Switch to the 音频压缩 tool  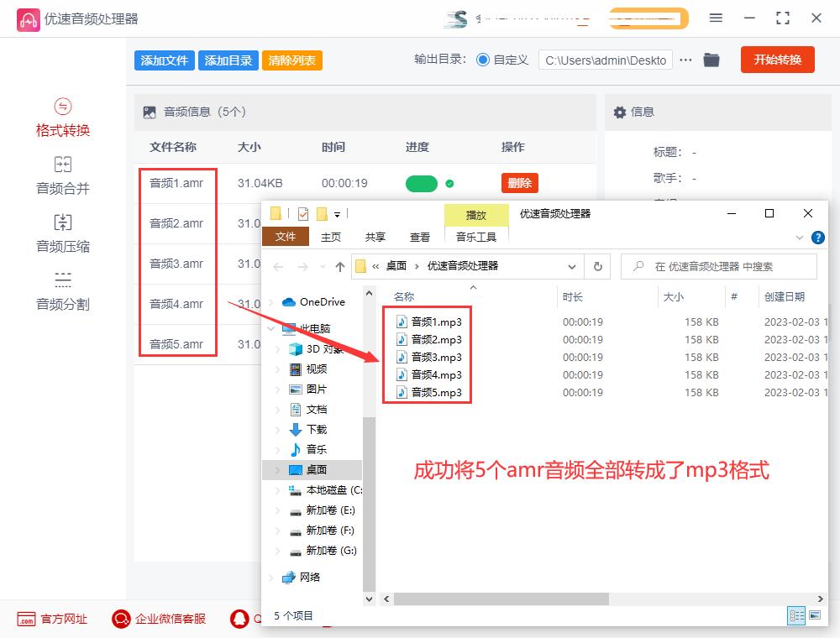[x=62, y=232]
